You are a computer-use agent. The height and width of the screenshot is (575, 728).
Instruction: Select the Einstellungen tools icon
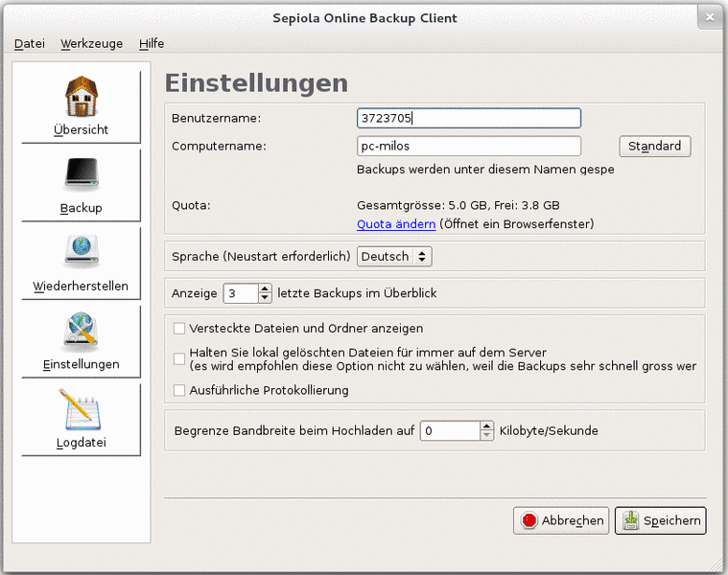(x=82, y=332)
